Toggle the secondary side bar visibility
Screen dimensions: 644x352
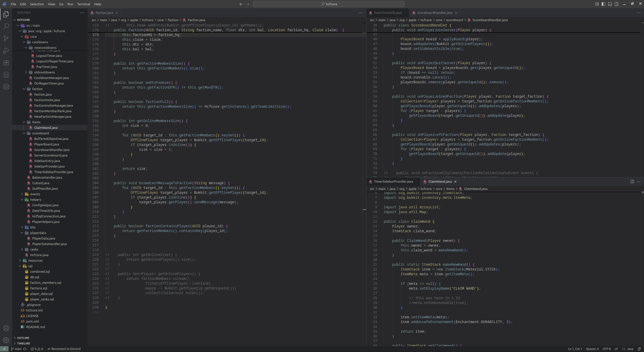617,4
